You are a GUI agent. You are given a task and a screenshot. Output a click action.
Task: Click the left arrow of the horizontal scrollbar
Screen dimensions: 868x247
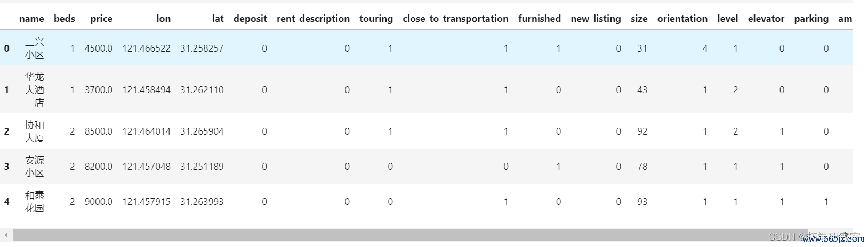click(x=6, y=235)
